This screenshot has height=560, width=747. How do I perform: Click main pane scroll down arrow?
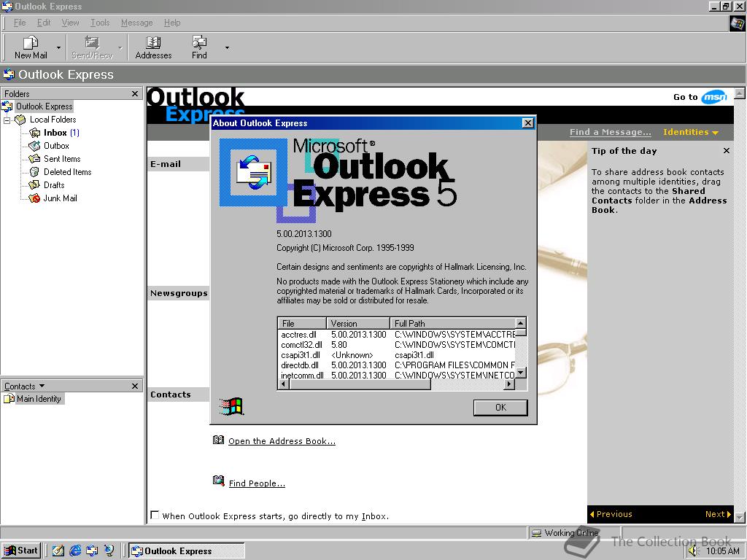(740, 517)
